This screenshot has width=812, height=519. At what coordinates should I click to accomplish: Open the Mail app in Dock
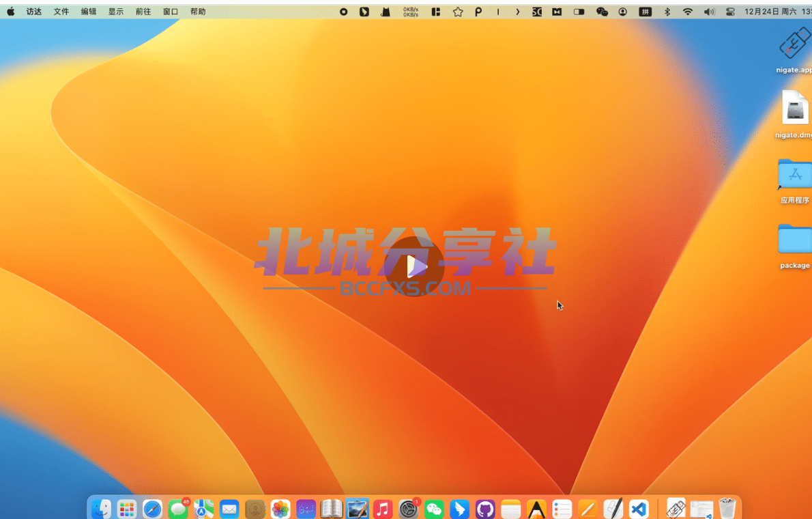tap(229, 509)
